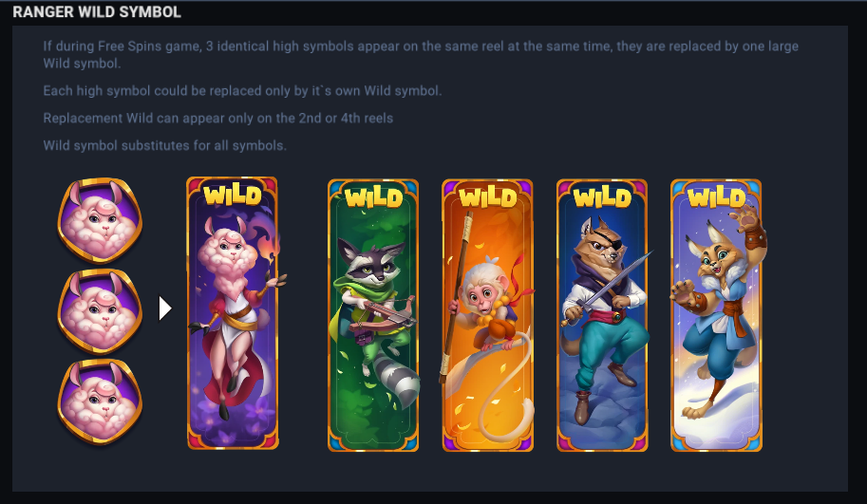Select the purple llama Wild card
Screen dimensions: 867x504
tap(233, 313)
